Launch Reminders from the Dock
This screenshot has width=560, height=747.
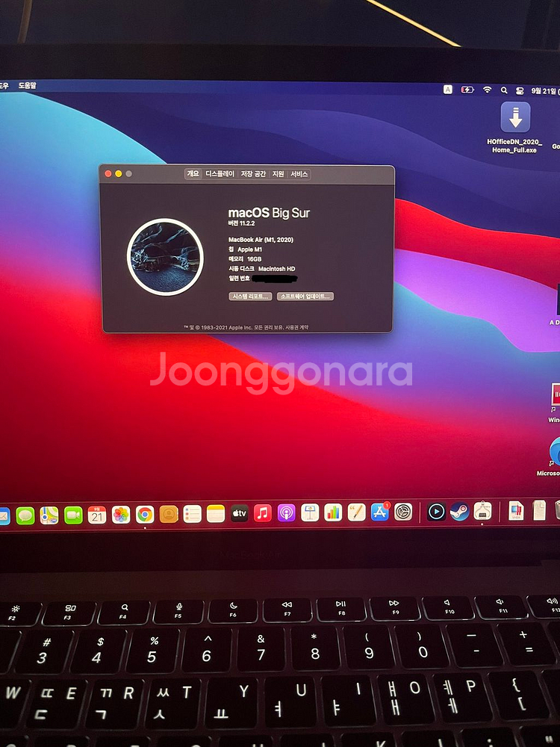pyautogui.click(x=193, y=514)
